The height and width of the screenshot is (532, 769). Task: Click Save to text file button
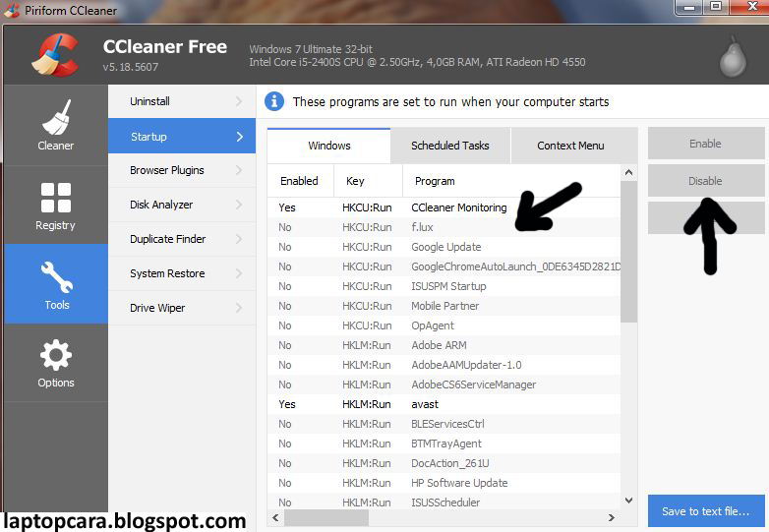click(706, 511)
